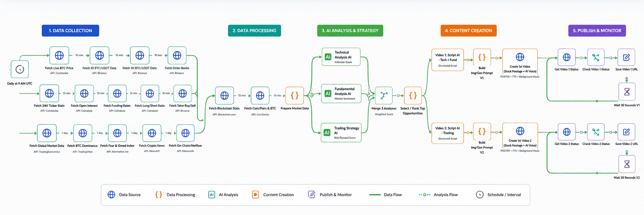Click the Data Source legend globe icon
This screenshot has height=215, width=644.
point(111,195)
